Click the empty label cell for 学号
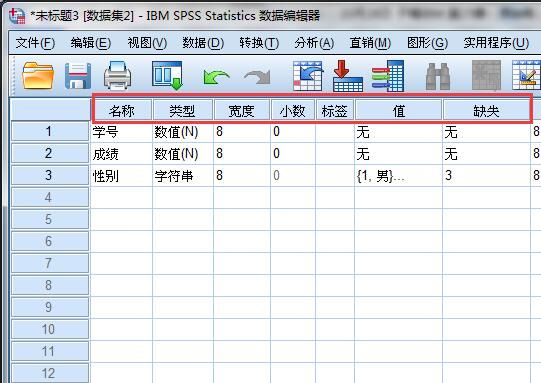541x383 pixels. pos(335,131)
